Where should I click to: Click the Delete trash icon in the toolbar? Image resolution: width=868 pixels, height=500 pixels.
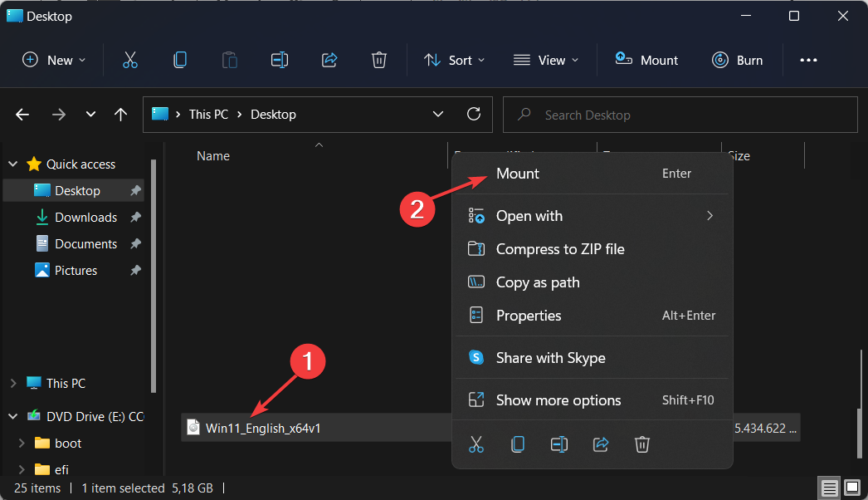coord(378,60)
